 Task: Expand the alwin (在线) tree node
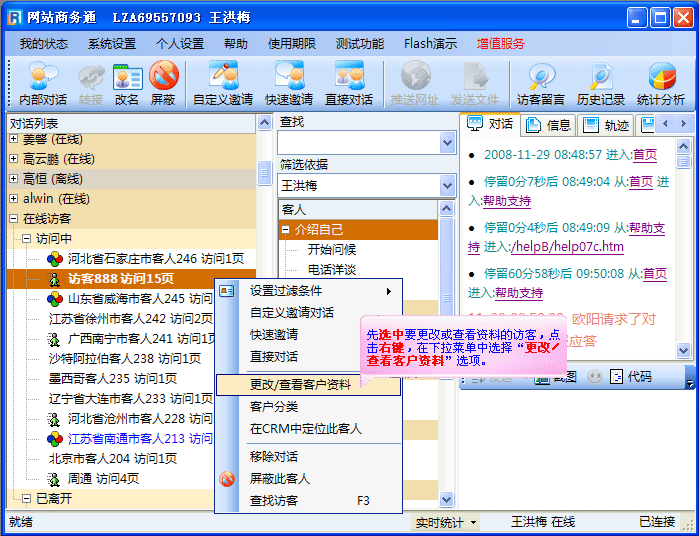click(14, 198)
